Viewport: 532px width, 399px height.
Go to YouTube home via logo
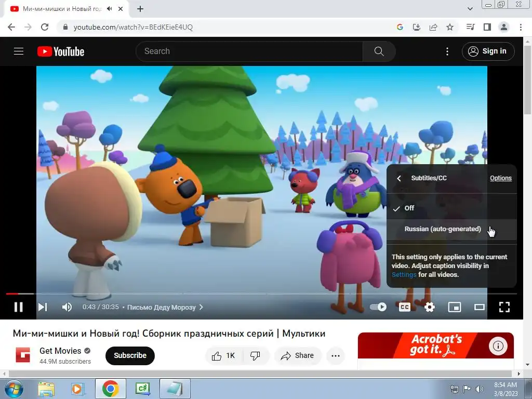pyautogui.click(x=61, y=51)
